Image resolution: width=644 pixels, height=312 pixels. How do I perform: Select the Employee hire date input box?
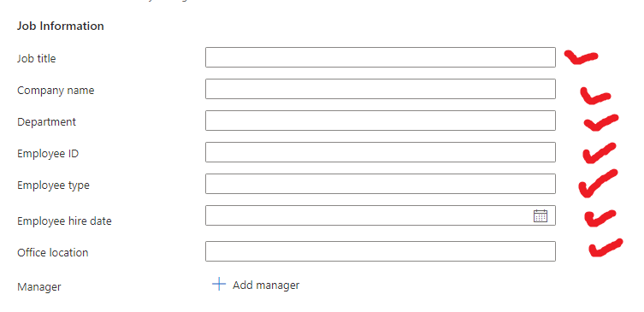381,215
